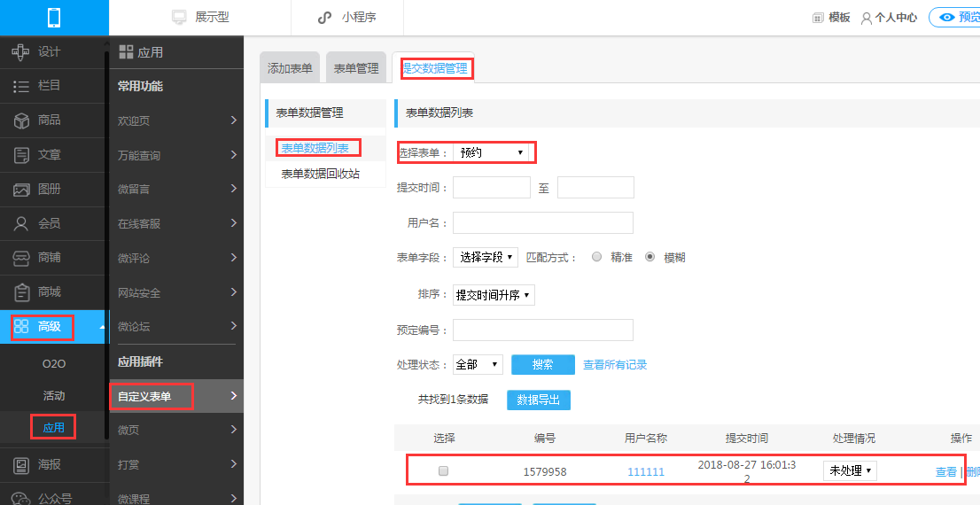Screen dimensions: 980x505
Task: Open 表单数据列表 in the side menu
Action: coord(315,148)
